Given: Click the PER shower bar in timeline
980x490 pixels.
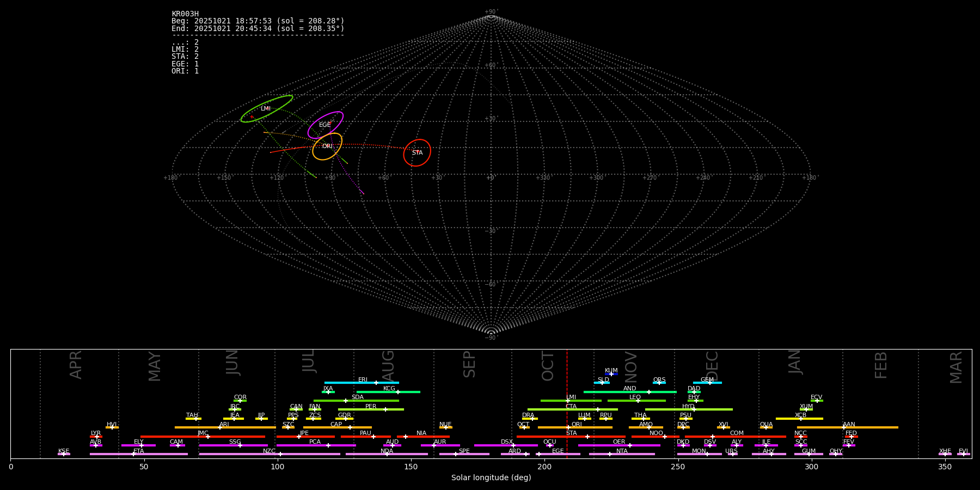Looking at the screenshot, I should click(x=371, y=409).
